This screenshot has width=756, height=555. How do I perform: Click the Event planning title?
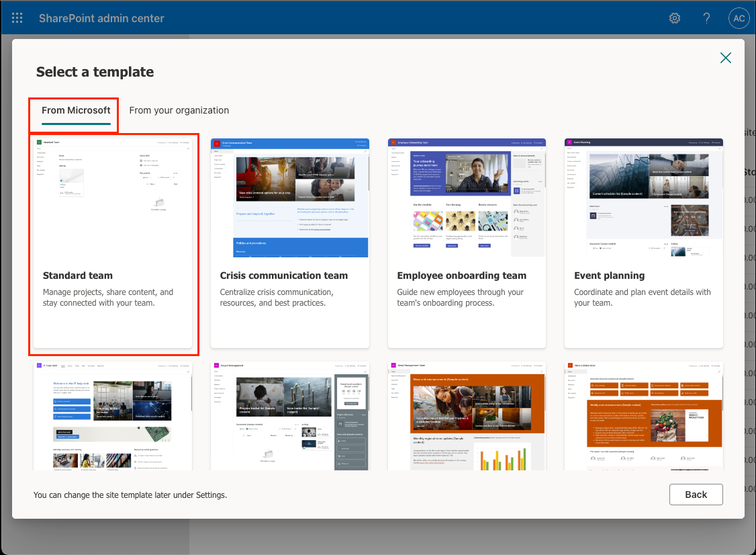[609, 275]
